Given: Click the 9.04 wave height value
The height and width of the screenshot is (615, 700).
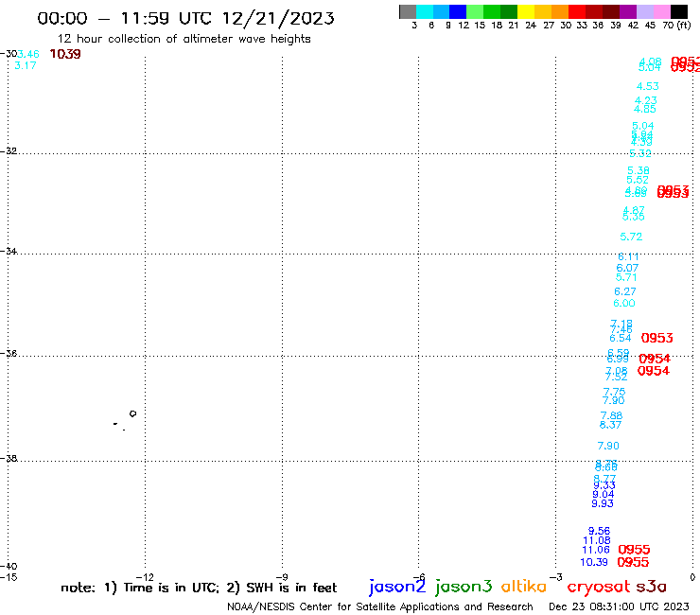Looking at the screenshot, I should [604, 495].
